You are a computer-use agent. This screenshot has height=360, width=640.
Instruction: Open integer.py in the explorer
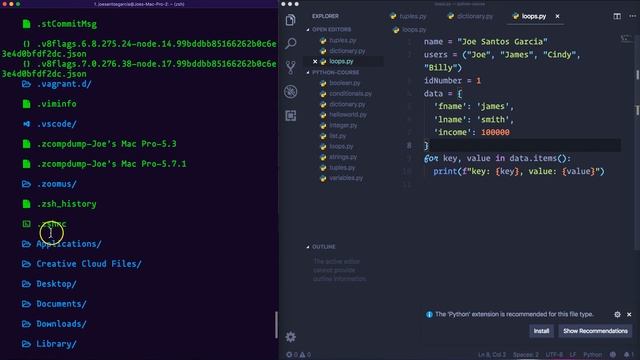point(343,125)
